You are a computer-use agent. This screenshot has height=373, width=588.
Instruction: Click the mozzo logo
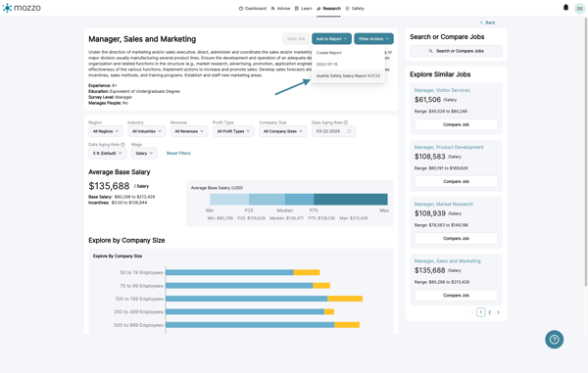pos(22,8)
